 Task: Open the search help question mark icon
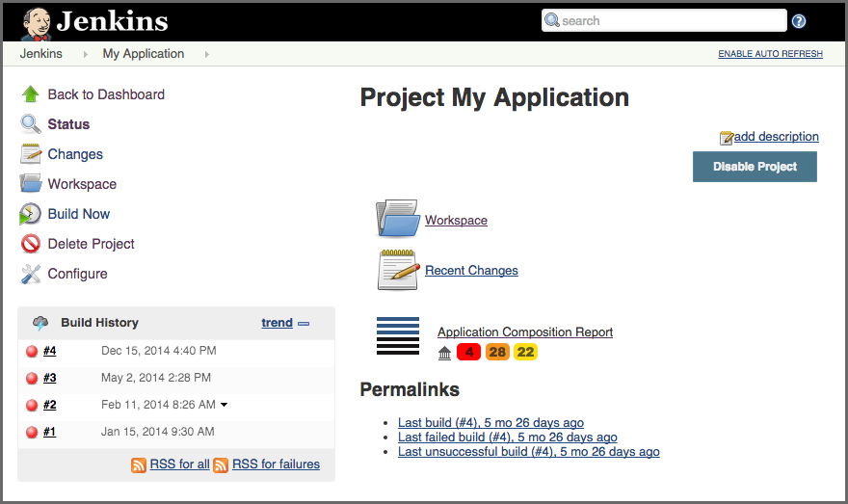(x=799, y=21)
